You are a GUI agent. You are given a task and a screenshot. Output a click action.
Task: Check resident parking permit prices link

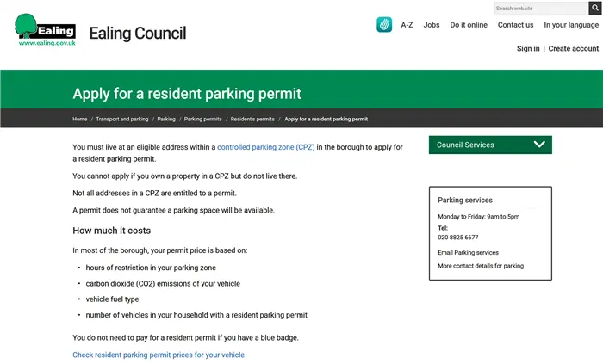pos(159,355)
